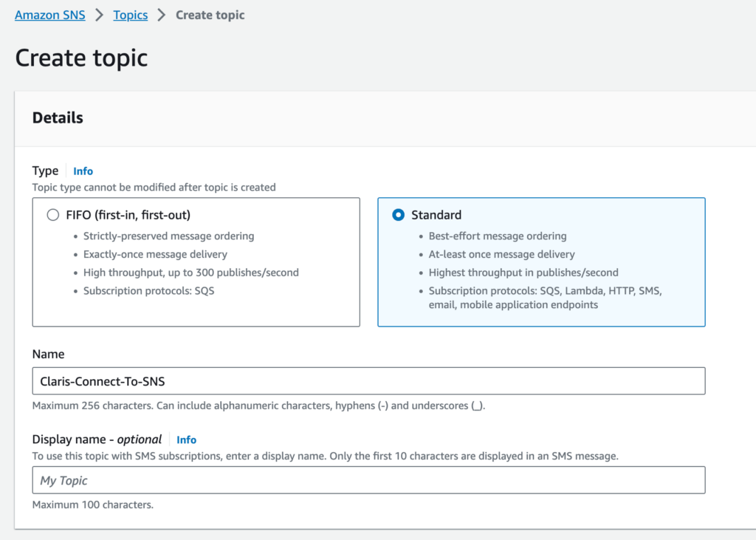Open Info link beside Type

83,171
